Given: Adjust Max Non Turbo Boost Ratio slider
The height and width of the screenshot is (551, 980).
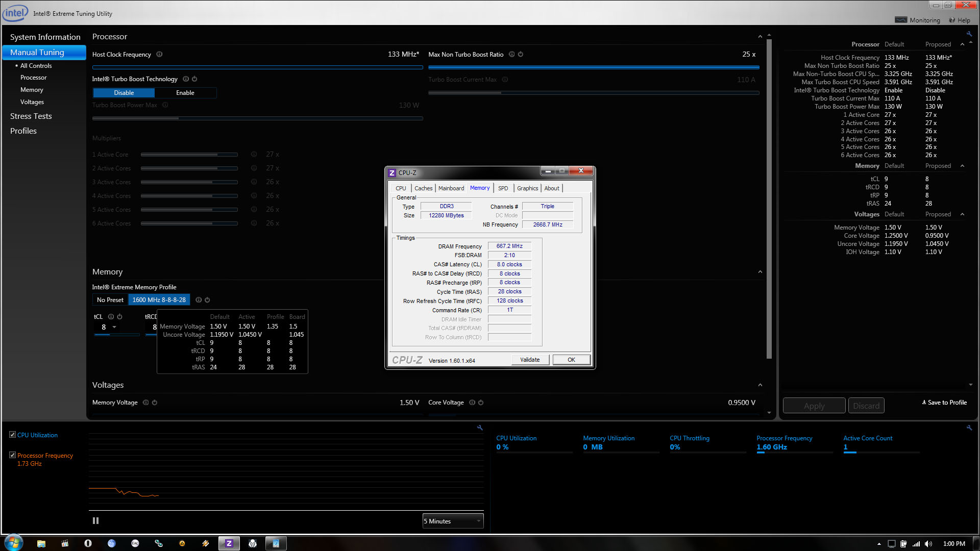Looking at the screenshot, I should pos(594,67).
